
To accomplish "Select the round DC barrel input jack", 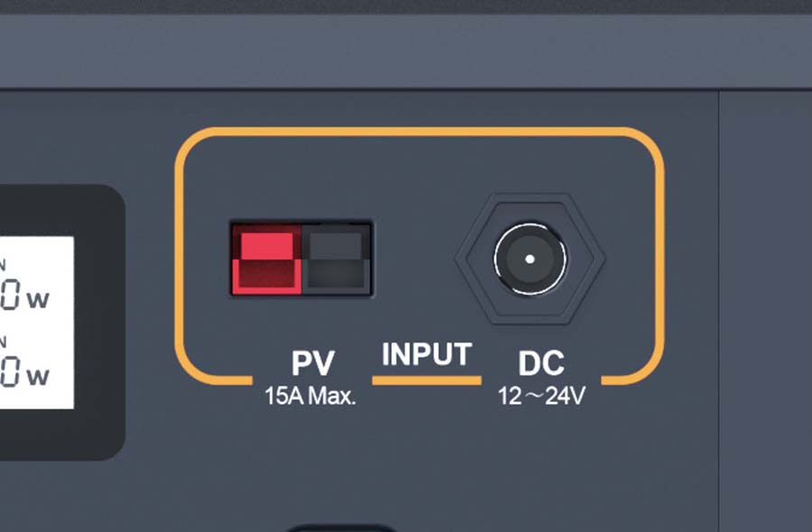I will click(530, 259).
